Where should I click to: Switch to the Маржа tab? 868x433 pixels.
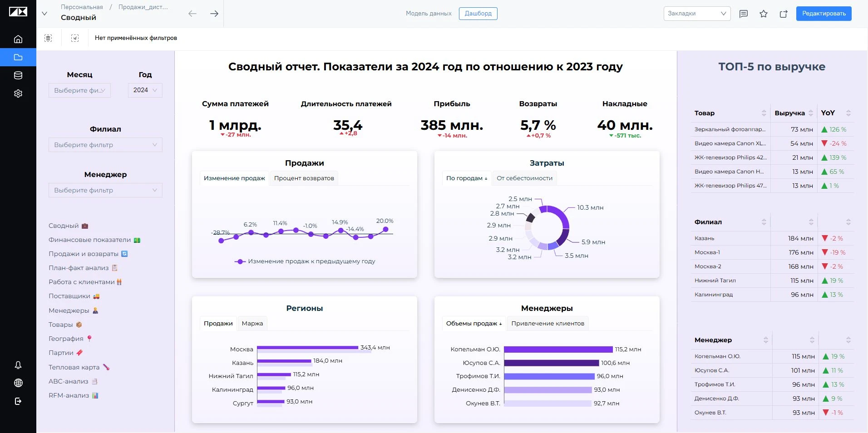click(x=252, y=323)
